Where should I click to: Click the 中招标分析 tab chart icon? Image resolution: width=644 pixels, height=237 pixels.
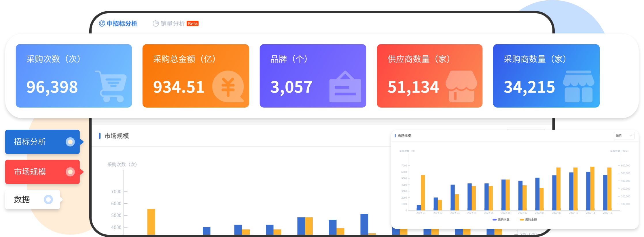(102, 24)
